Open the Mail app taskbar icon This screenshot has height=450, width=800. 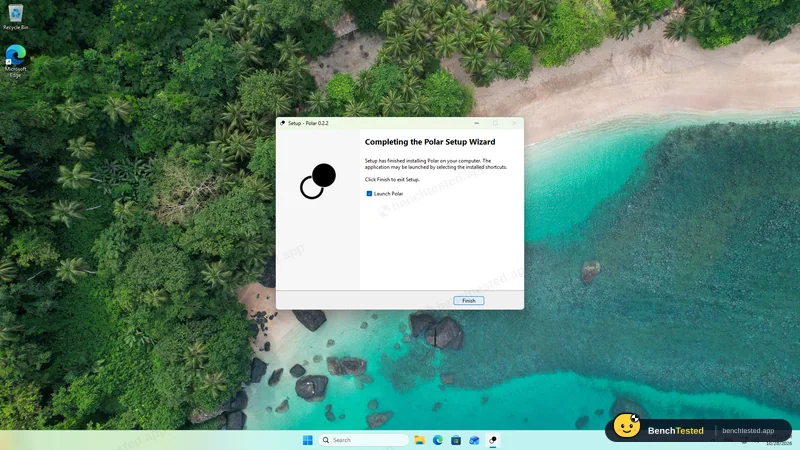pyautogui.click(x=474, y=440)
